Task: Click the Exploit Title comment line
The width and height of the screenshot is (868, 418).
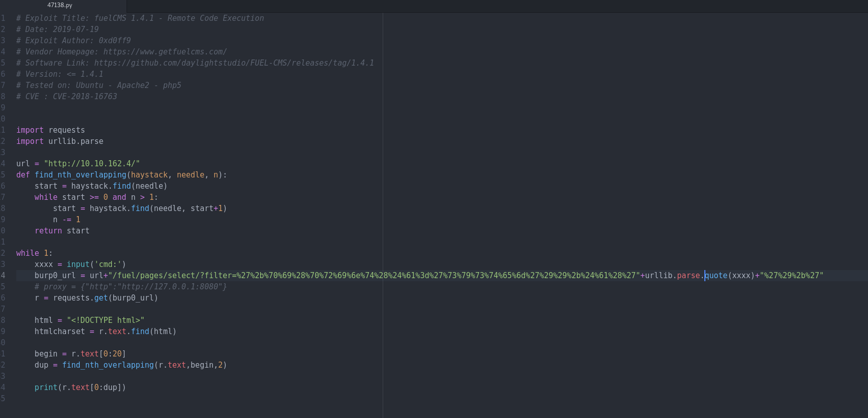Action: 140,18
